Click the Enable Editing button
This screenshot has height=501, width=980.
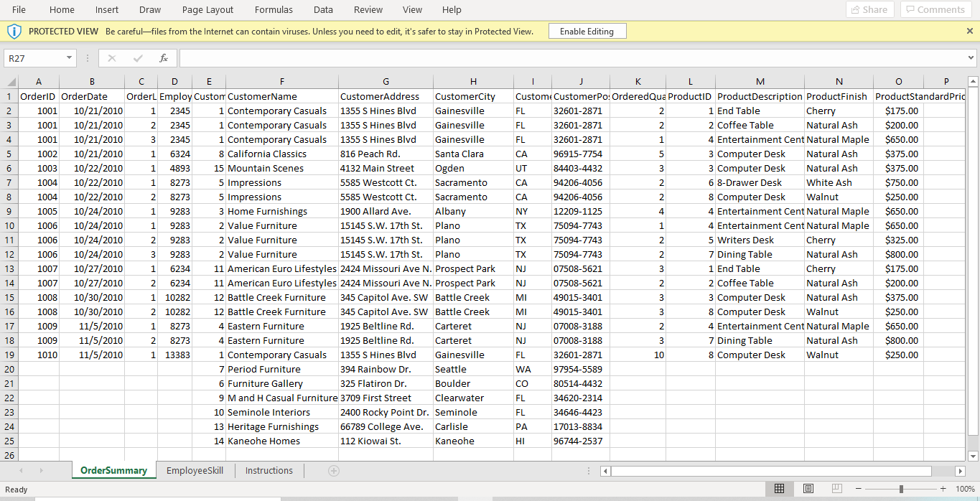(x=587, y=31)
